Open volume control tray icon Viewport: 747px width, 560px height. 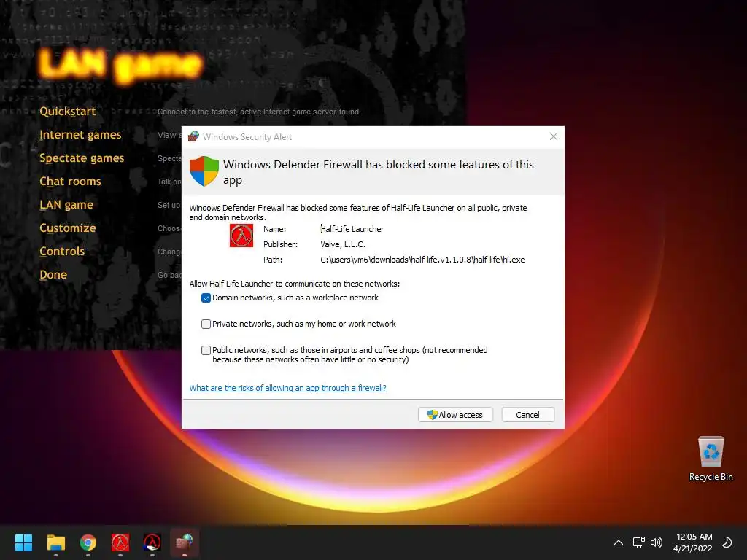pyautogui.click(x=657, y=542)
